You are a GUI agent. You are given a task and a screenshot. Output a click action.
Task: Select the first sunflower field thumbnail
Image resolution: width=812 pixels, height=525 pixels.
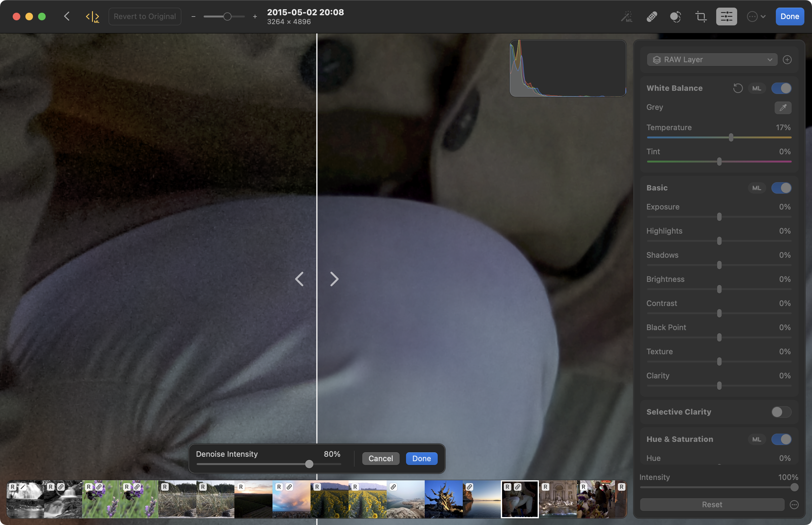click(x=329, y=499)
